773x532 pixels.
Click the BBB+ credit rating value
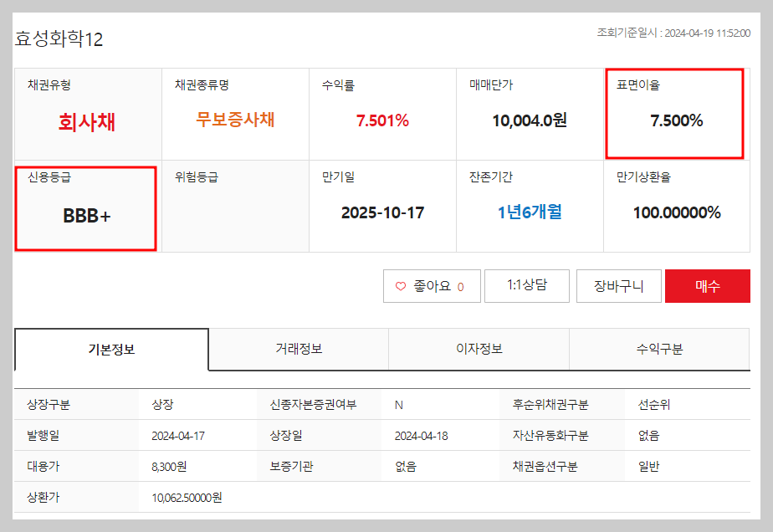[87, 216]
